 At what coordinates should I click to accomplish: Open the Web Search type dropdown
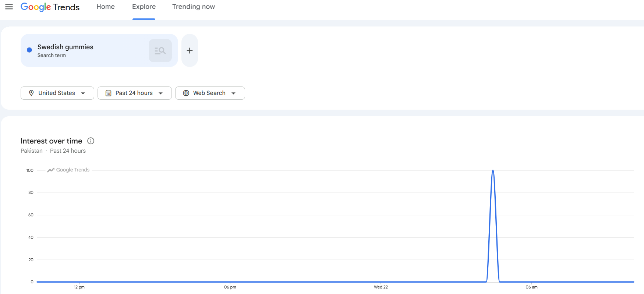point(210,93)
